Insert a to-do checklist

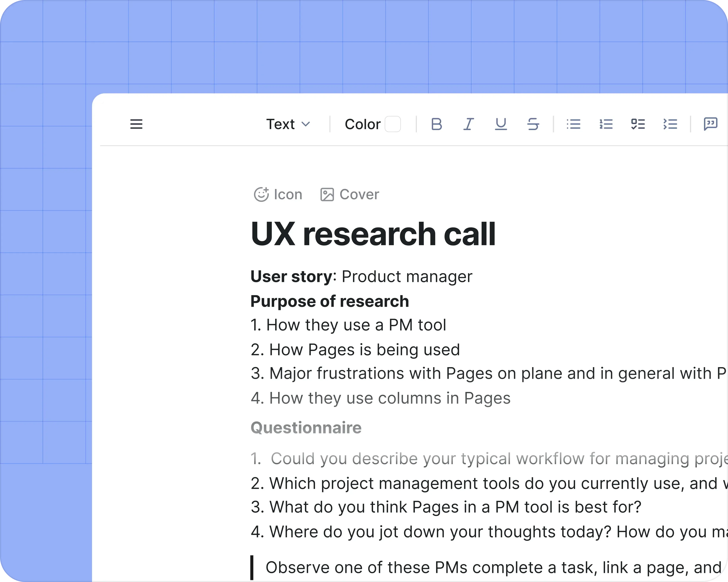pyautogui.click(x=638, y=124)
